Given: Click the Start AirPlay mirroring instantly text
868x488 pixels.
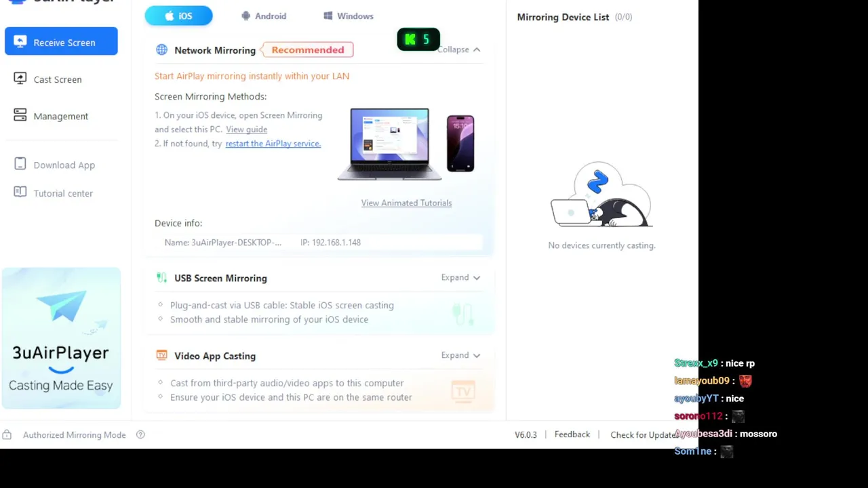Looking at the screenshot, I should (x=252, y=76).
